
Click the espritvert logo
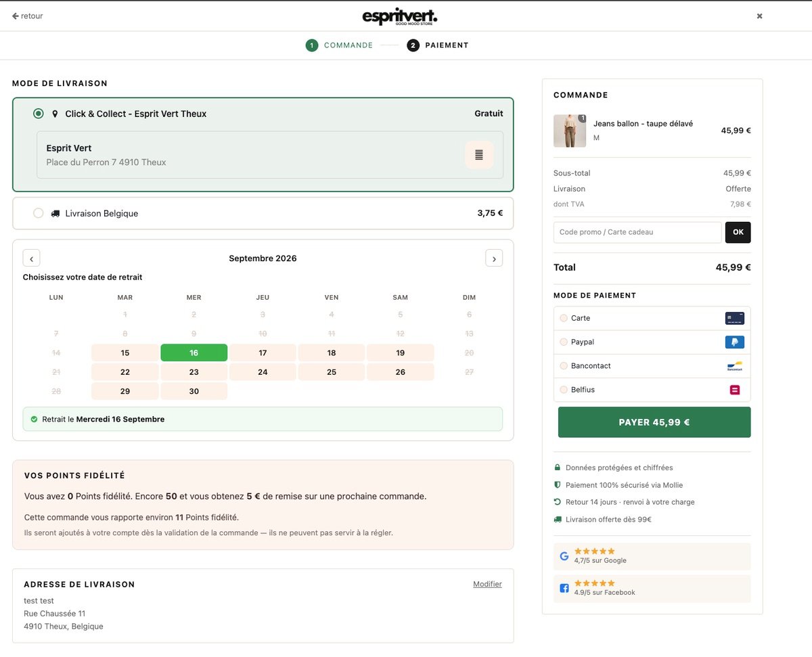point(399,16)
